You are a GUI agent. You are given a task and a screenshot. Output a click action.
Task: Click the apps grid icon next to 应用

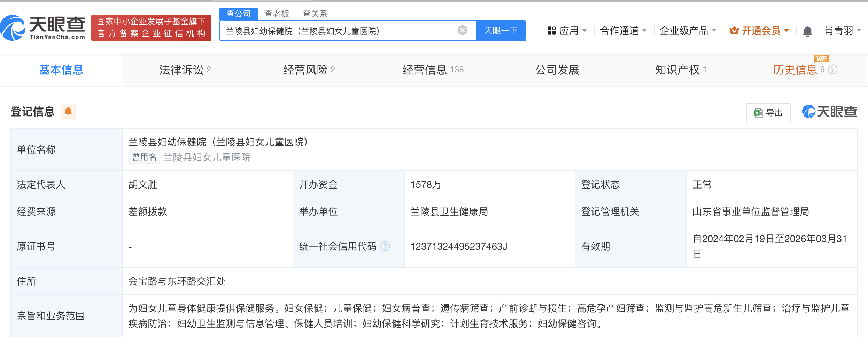point(551,31)
